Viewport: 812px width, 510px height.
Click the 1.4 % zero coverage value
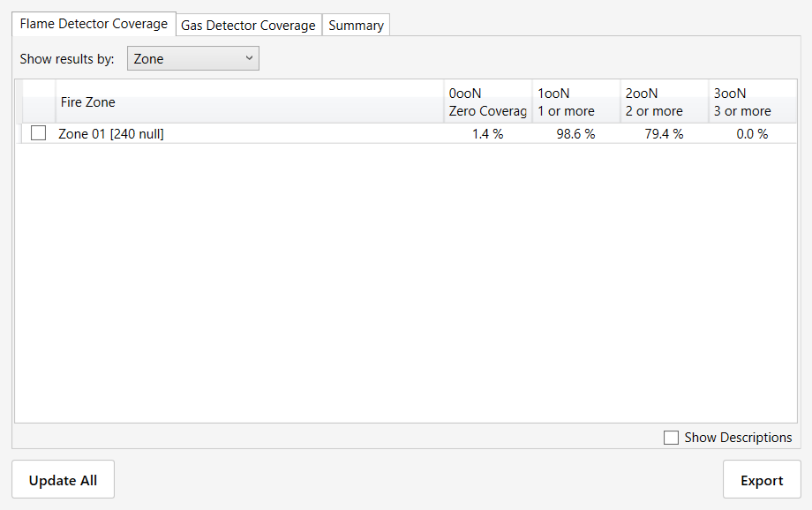488,133
